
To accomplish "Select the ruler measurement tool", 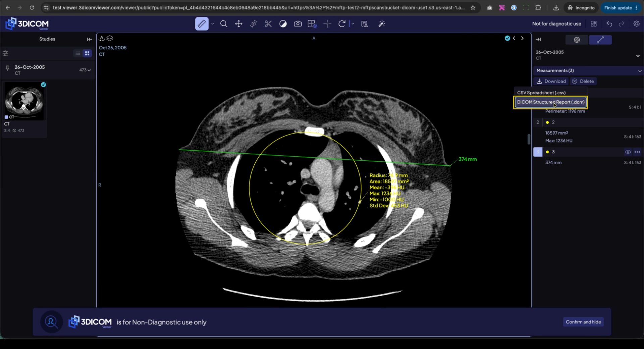I will coord(202,24).
